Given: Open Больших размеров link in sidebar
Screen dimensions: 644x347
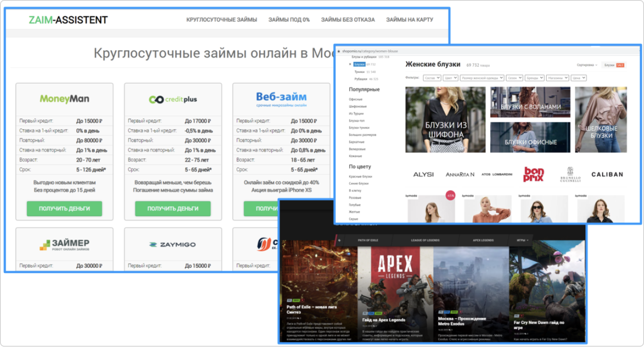Looking at the screenshot, I should tap(362, 135).
